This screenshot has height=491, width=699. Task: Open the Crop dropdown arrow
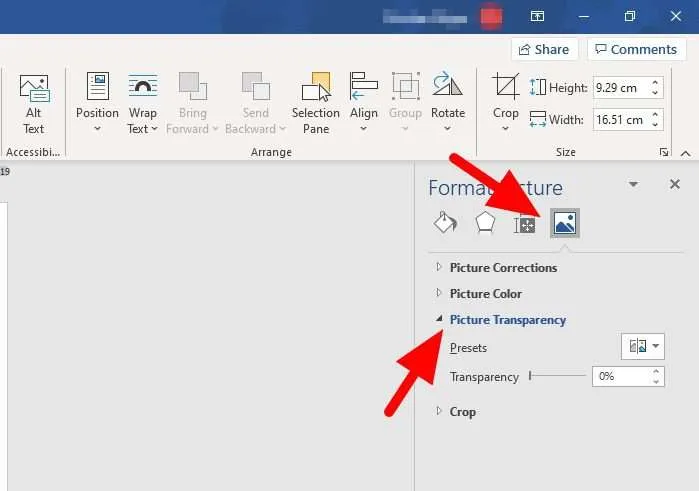(505, 128)
